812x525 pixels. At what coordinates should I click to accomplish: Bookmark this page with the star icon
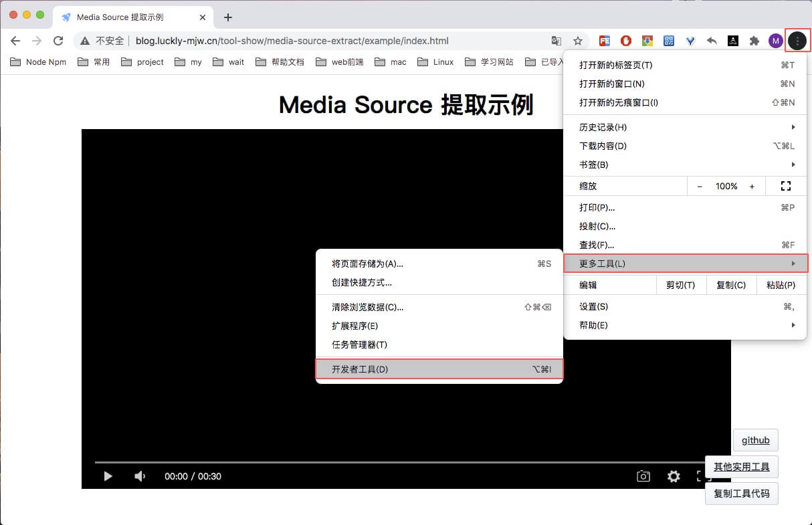(578, 41)
